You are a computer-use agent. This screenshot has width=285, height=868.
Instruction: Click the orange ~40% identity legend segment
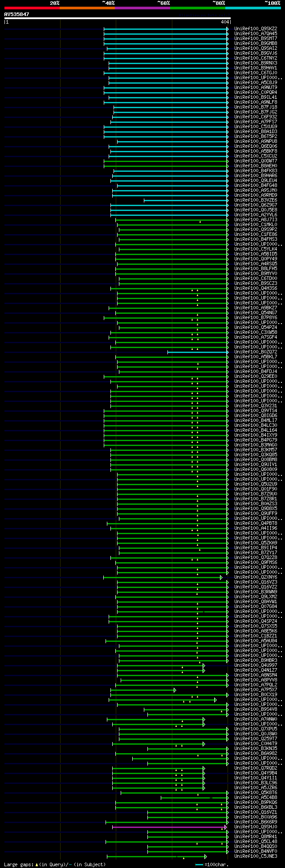[87, 8]
